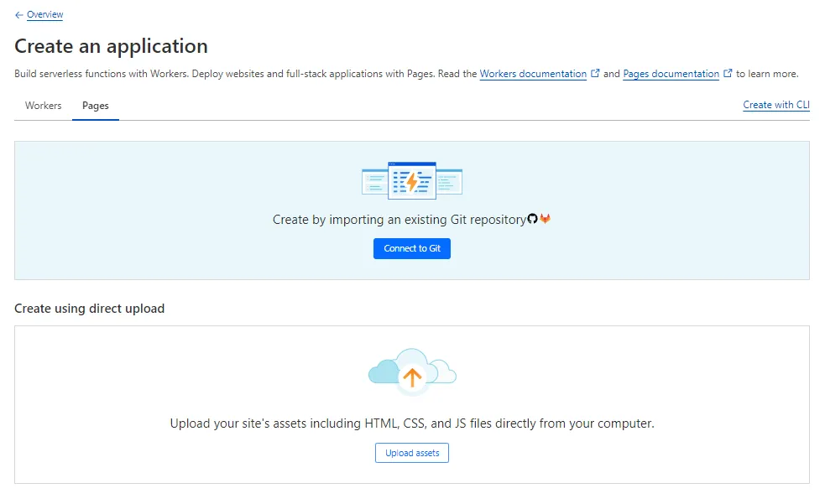The image size is (825, 504).
Task: Click the small blue cloud left of upload arrow
Action: pyautogui.click(x=381, y=373)
